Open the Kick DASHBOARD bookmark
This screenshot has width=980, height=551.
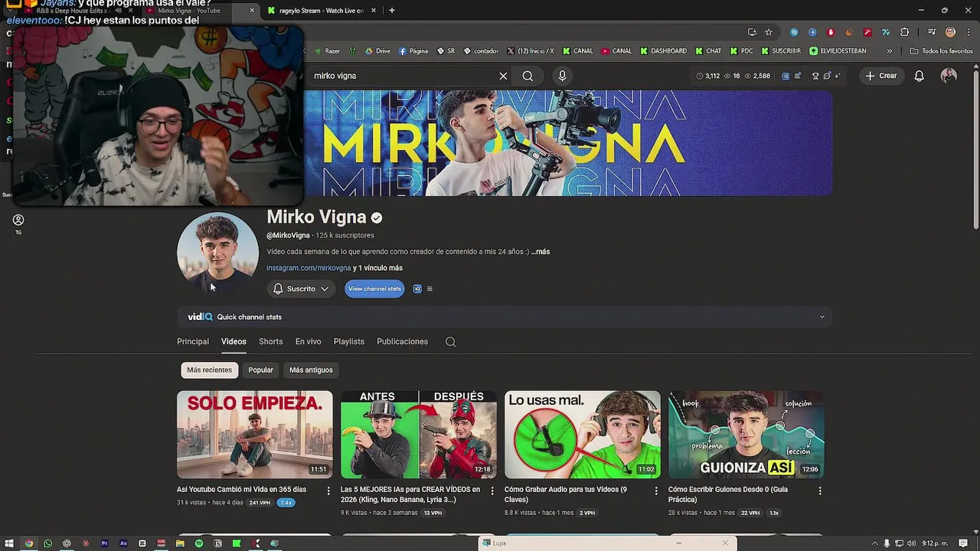(663, 51)
